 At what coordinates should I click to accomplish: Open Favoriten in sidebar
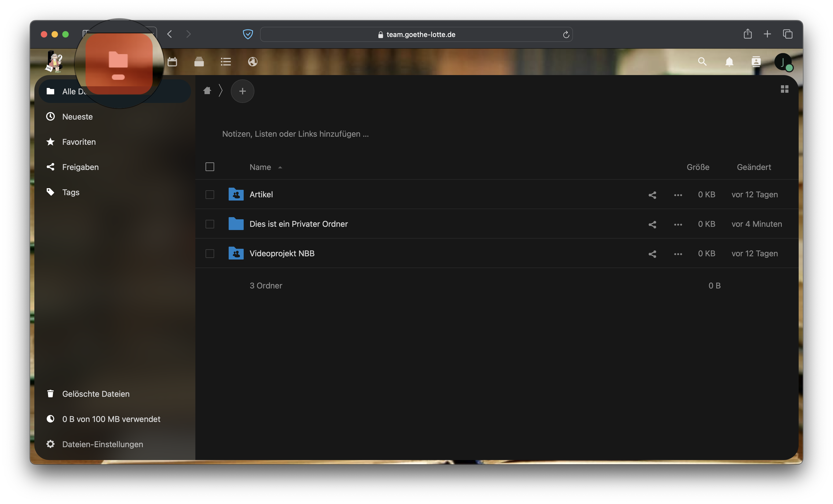(x=79, y=142)
